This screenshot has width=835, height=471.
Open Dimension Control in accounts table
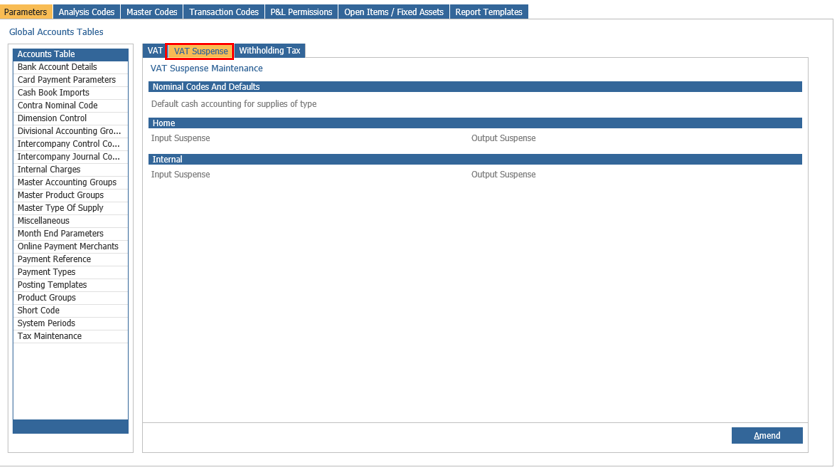point(51,118)
